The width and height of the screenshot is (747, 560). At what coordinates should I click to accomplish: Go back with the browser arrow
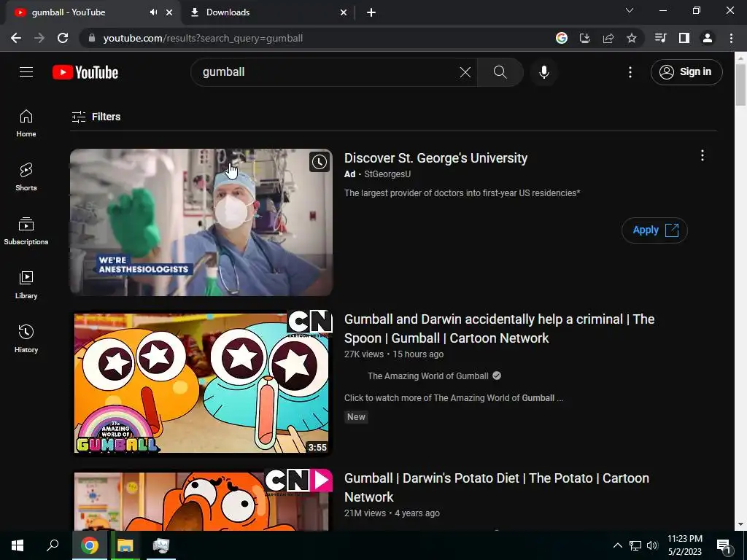point(16,38)
